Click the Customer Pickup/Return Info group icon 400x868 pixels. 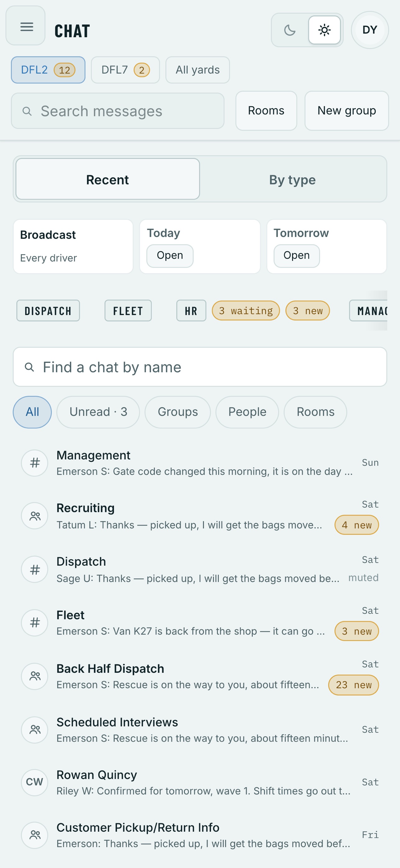pyautogui.click(x=35, y=835)
